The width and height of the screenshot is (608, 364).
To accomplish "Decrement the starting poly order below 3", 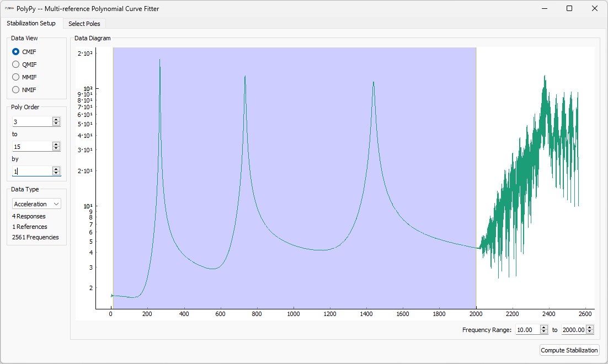I will 56,124.
